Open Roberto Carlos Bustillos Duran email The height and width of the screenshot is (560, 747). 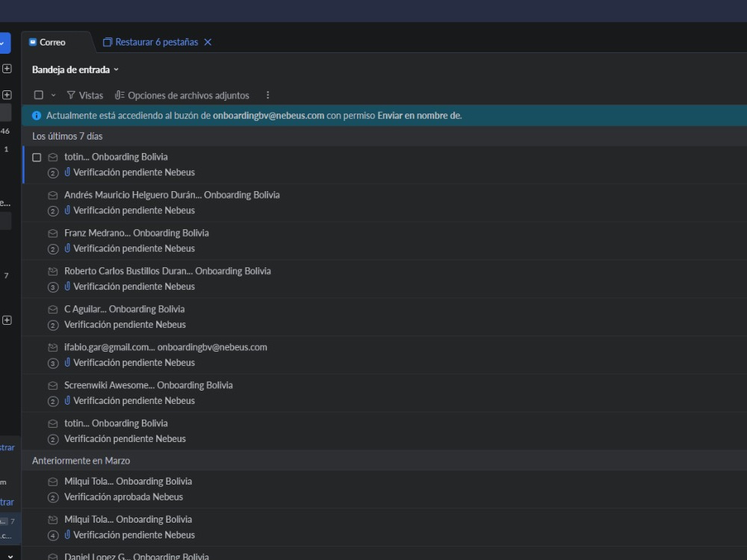[384, 279]
